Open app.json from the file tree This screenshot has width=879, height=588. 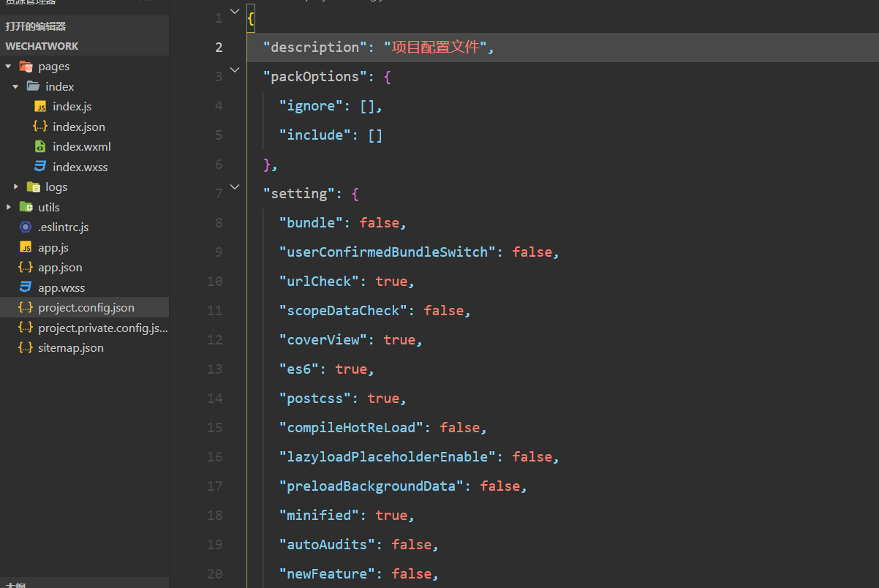pyautogui.click(x=60, y=268)
